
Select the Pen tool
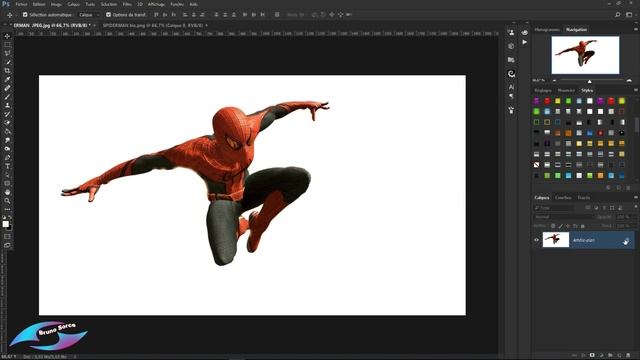tap(7, 158)
